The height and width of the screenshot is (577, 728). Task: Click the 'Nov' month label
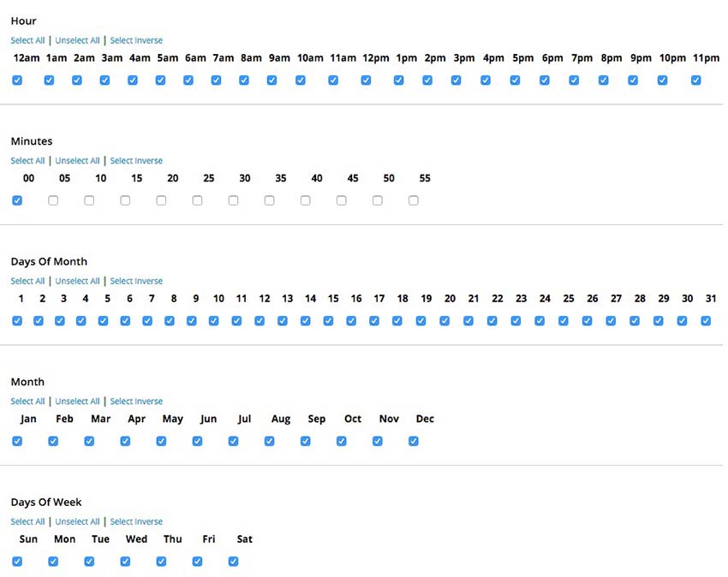point(389,419)
